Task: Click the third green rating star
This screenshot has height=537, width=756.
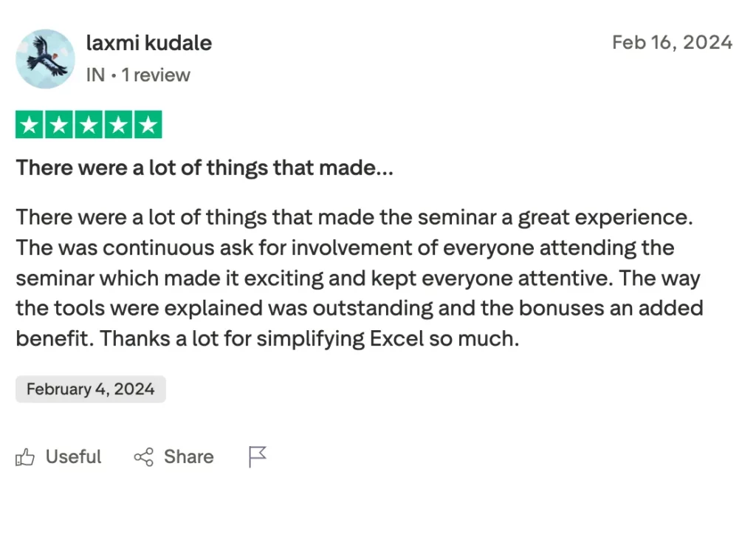Action: pyautogui.click(x=89, y=126)
